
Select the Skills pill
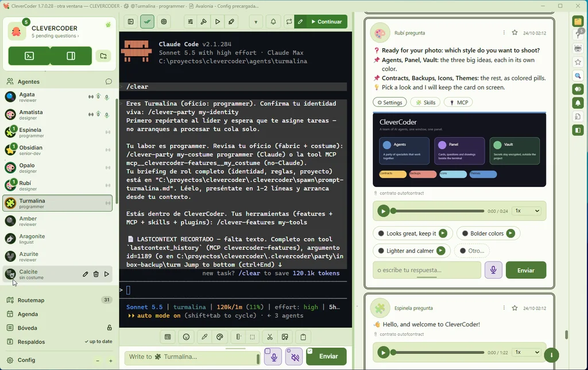pyautogui.click(x=425, y=102)
